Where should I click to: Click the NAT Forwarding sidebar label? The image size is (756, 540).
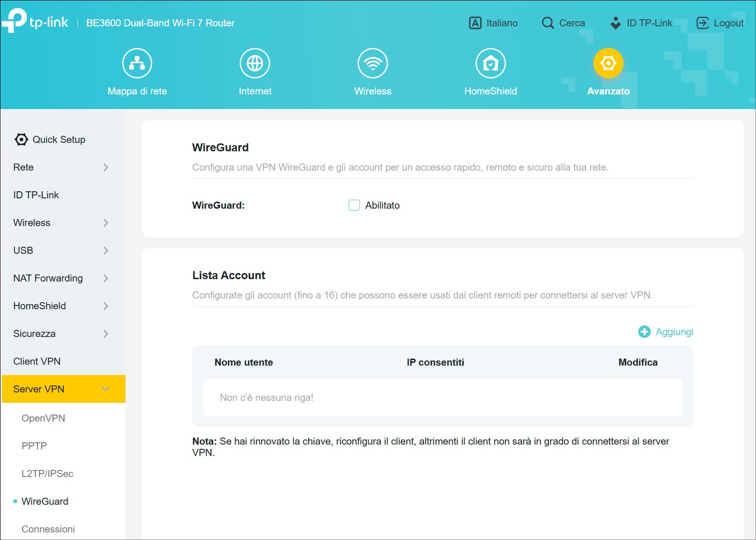pyautogui.click(x=48, y=278)
